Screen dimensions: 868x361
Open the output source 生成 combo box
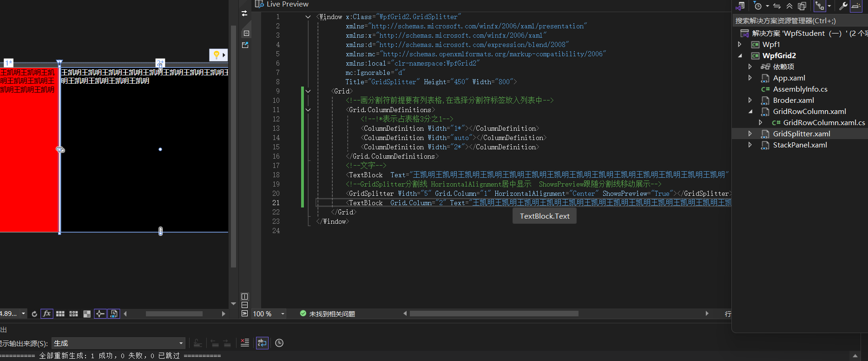pyautogui.click(x=118, y=343)
